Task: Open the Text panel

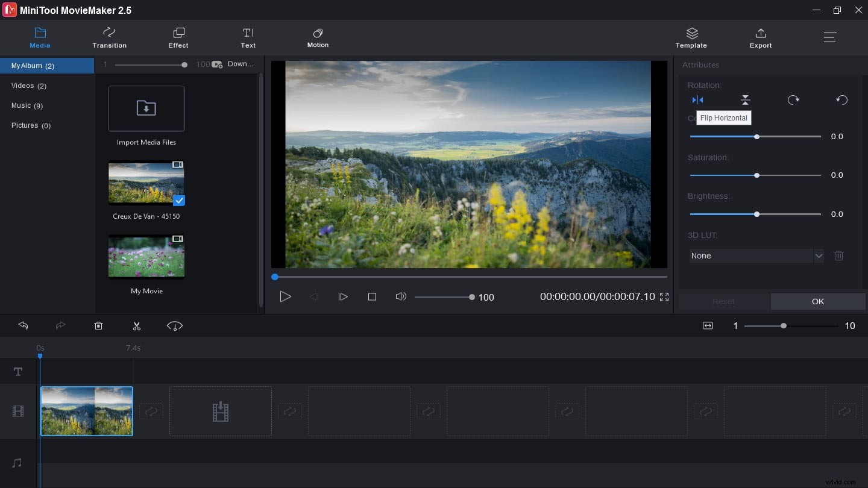Action: coord(248,37)
